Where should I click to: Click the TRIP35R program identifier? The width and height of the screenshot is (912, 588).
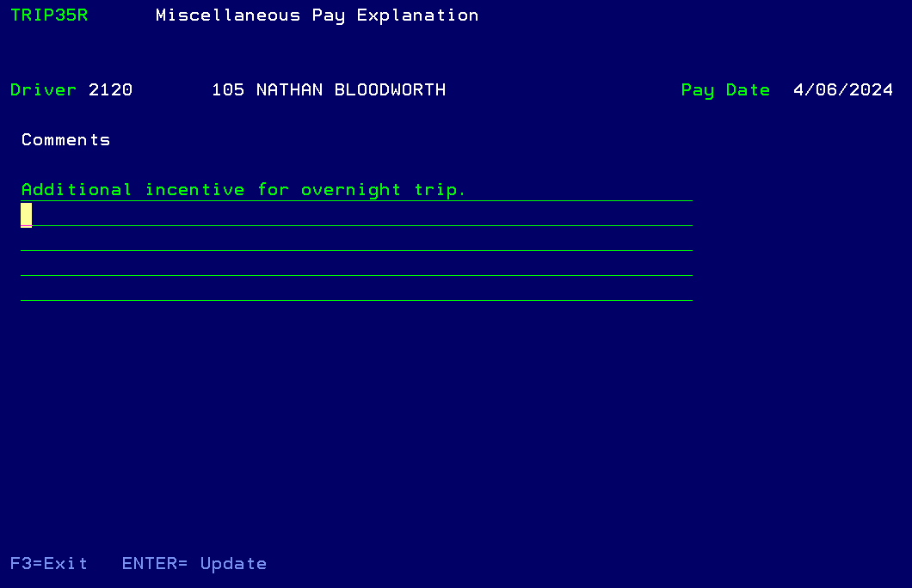coord(49,15)
